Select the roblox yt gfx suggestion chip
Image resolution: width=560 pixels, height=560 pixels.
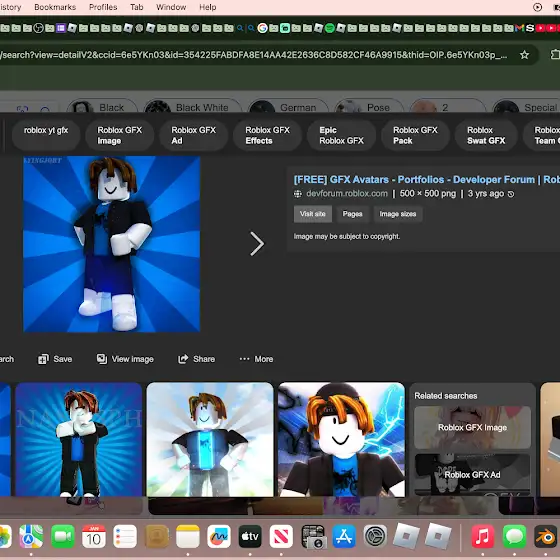click(x=46, y=135)
